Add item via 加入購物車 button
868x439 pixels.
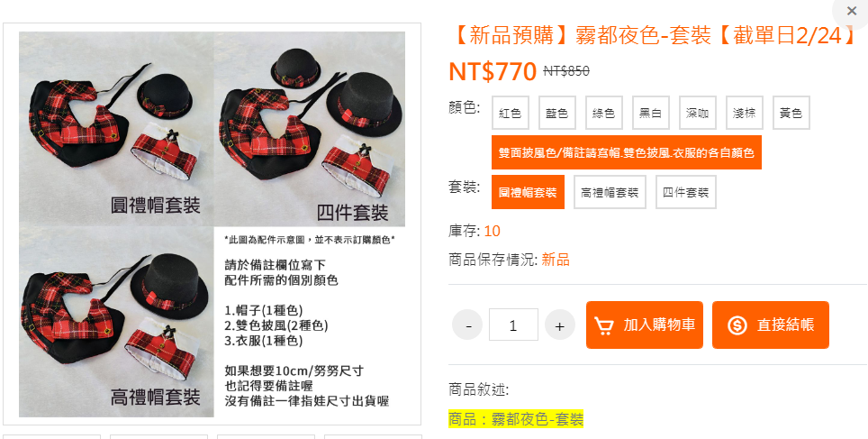pos(645,325)
